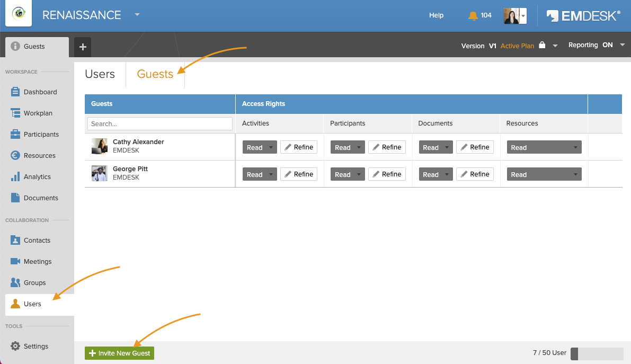This screenshot has width=631, height=364.
Task: Open the user avatar account menu
Action: pos(515,16)
